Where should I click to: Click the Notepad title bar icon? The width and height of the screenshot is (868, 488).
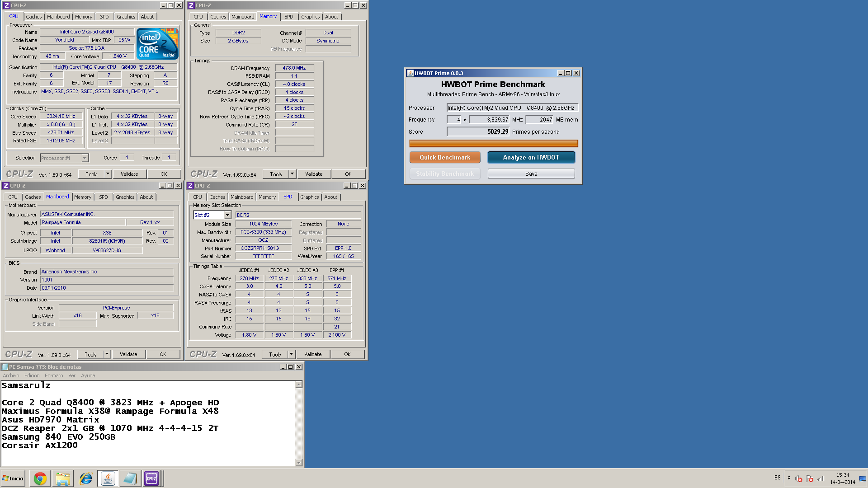(5, 367)
